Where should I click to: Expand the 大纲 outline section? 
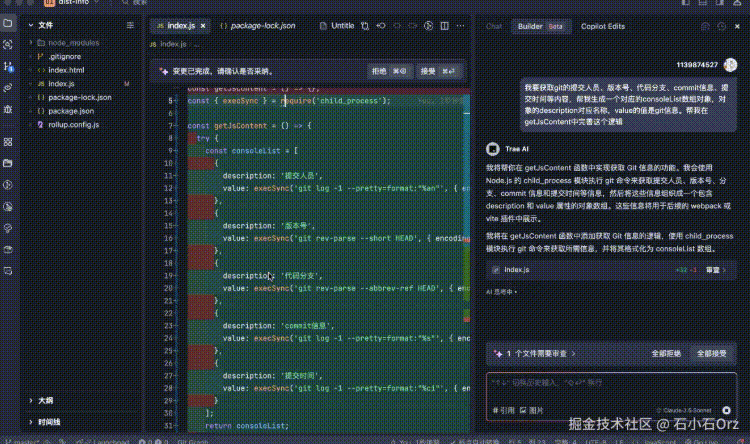tap(45, 400)
